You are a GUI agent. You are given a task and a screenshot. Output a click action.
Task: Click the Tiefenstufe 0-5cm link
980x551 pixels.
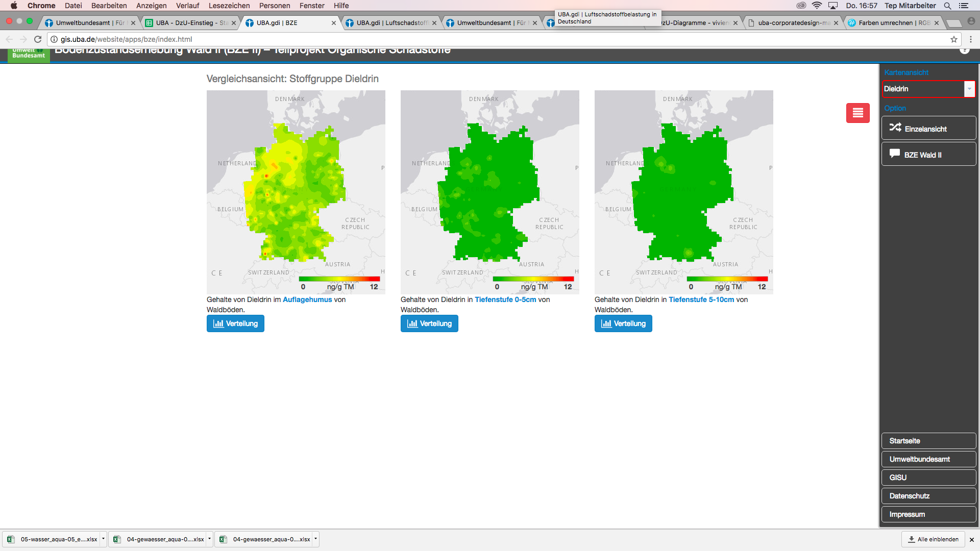[x=505, y=299]
